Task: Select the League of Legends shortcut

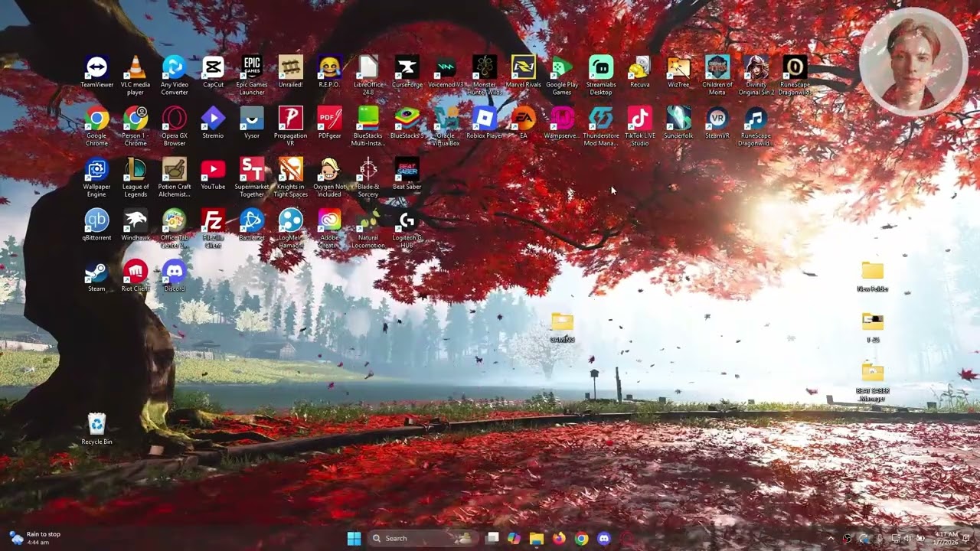Action: coord(136,170)
